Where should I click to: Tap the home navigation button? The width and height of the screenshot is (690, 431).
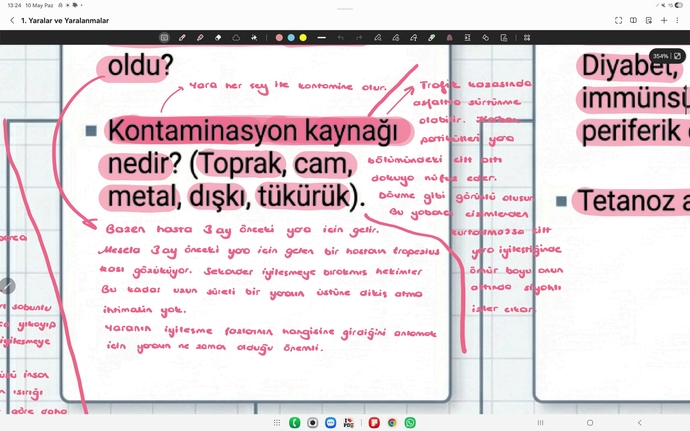[x=590, y=423]
